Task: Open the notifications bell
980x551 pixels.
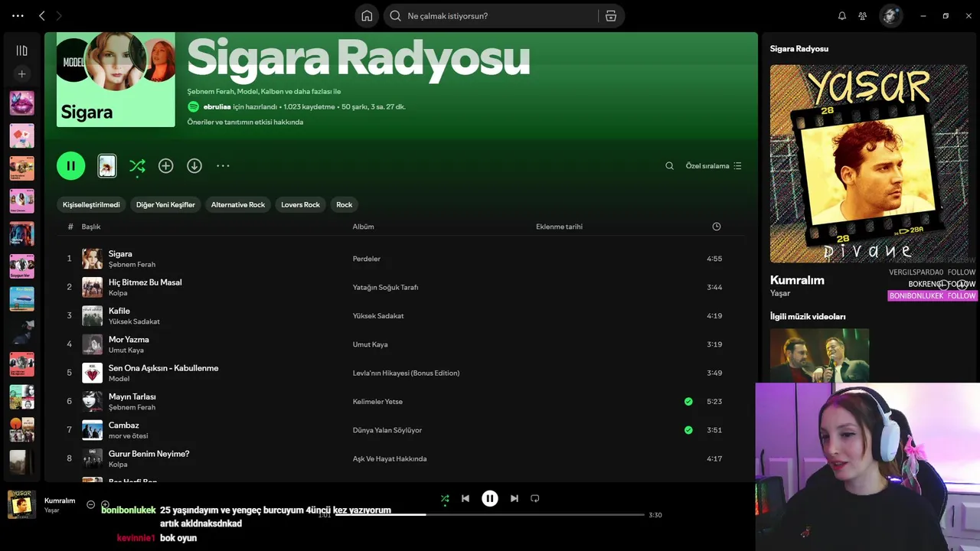Action: (x=842, y=16)
